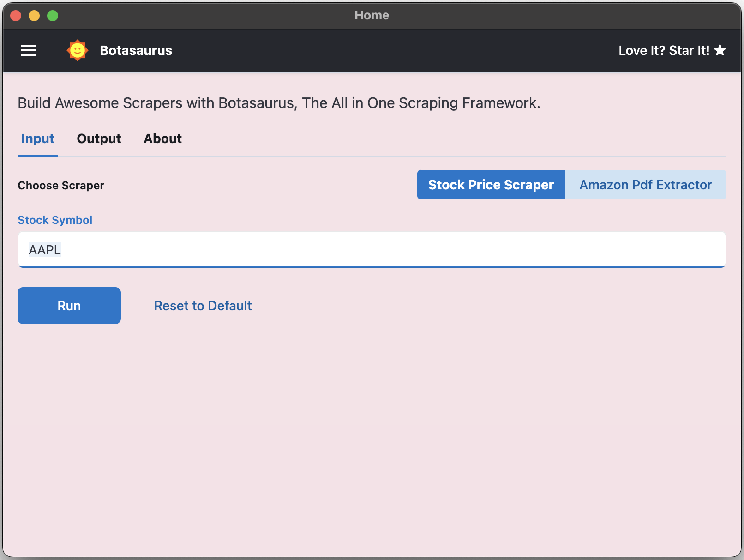
Task: Click the yellow minimize traffic light
Action: [x=34, y=15]
